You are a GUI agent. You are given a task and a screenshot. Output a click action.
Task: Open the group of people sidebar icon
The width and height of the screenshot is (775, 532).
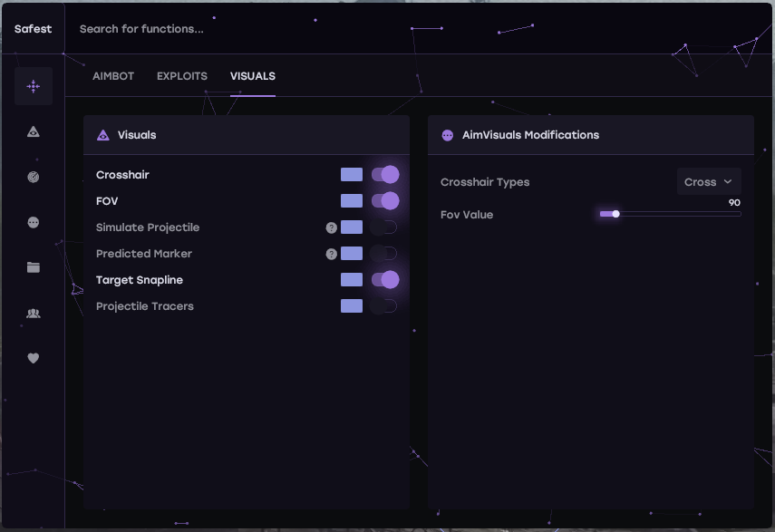coord(34,313)
